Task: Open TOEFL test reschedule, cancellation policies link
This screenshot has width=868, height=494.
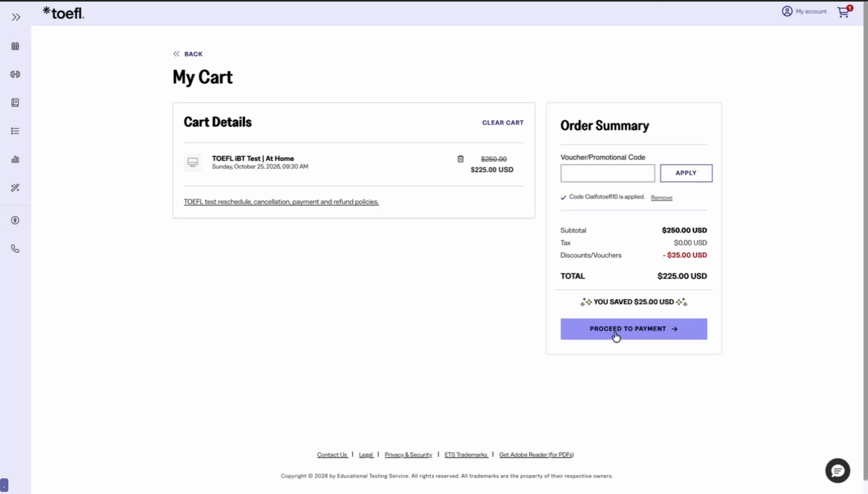Action: click(x=281, y=201)
